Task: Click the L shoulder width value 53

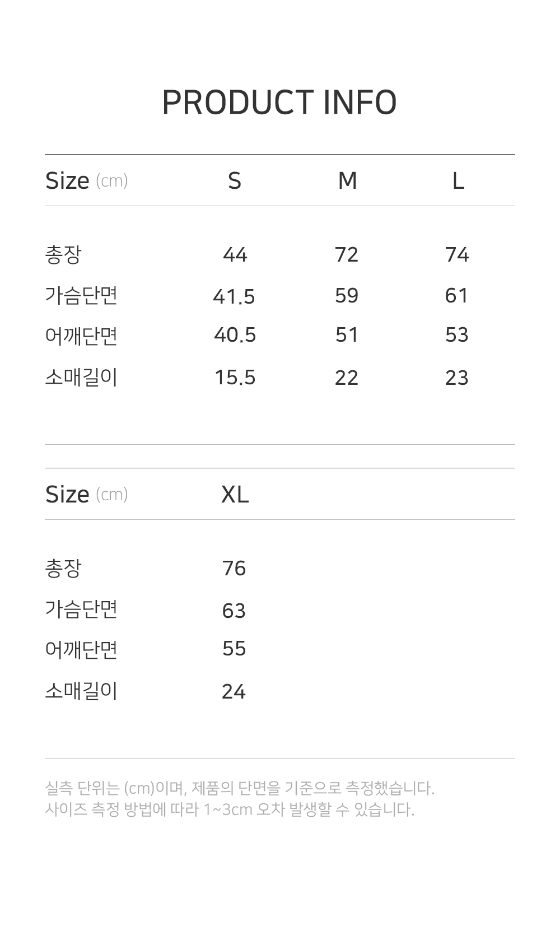Action: pos(457,335)
